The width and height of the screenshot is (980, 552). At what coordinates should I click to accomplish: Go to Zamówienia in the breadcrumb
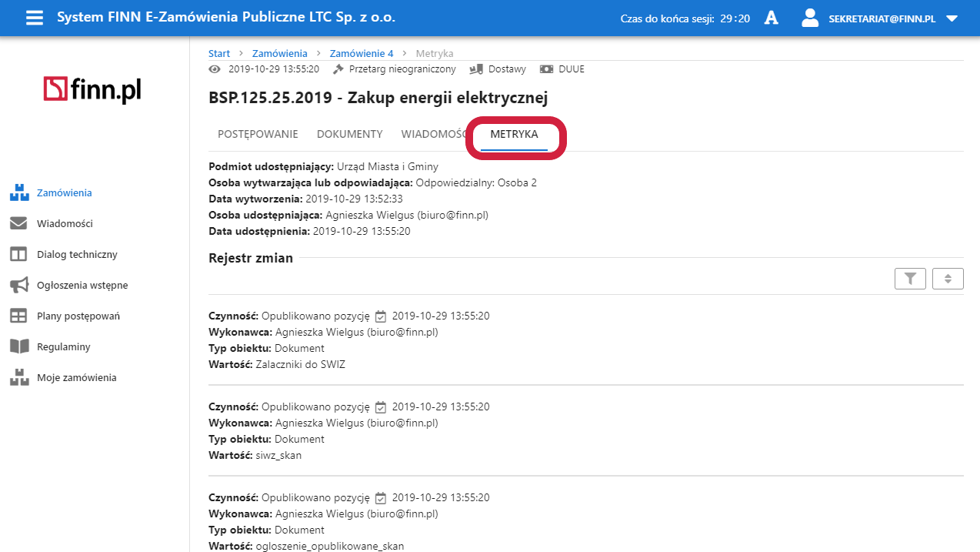click(280, 54)
